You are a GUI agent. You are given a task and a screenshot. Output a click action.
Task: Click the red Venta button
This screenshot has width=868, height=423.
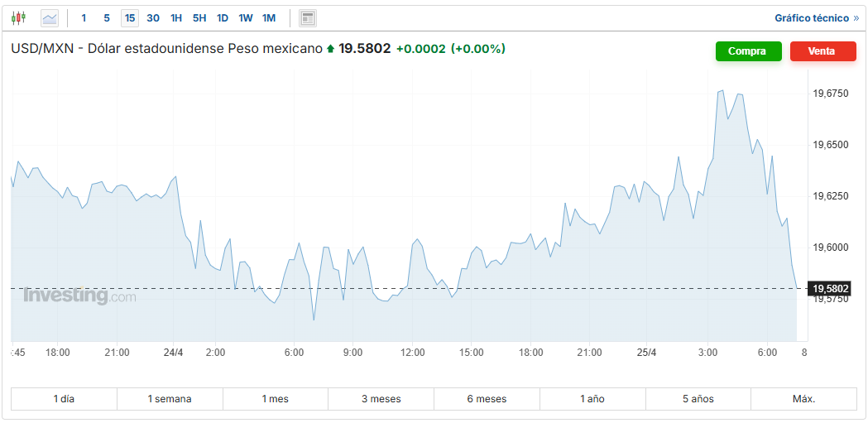(x=823, y=51)
